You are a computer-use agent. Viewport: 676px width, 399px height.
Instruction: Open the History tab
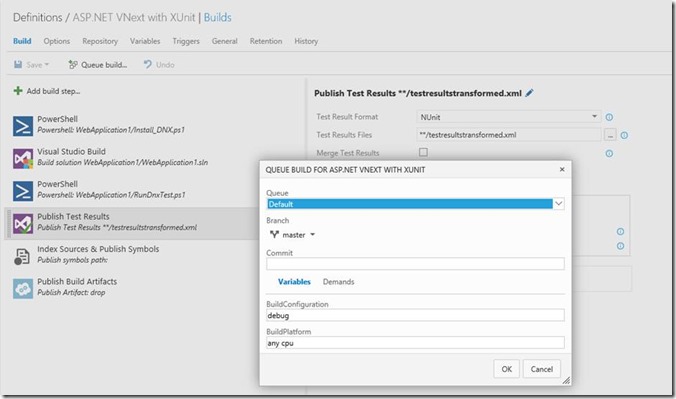coord(306,41)
